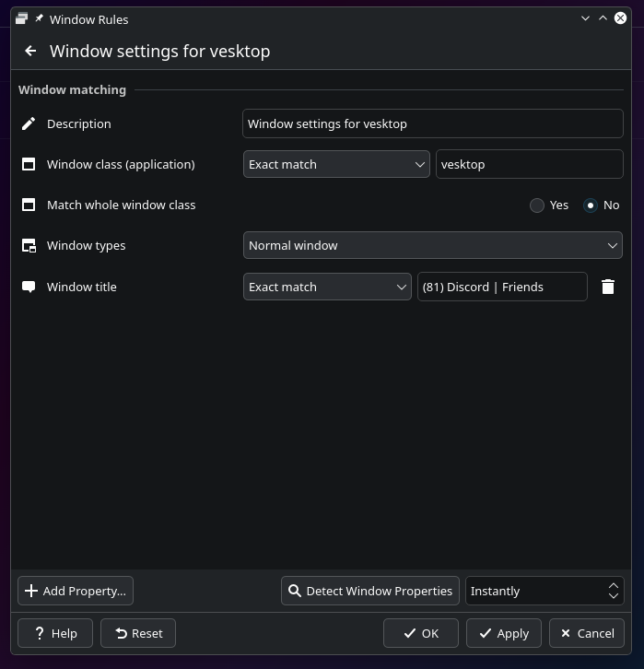644x669 pixels.
Task: Click the Window types icon
Action: (29, 246)
